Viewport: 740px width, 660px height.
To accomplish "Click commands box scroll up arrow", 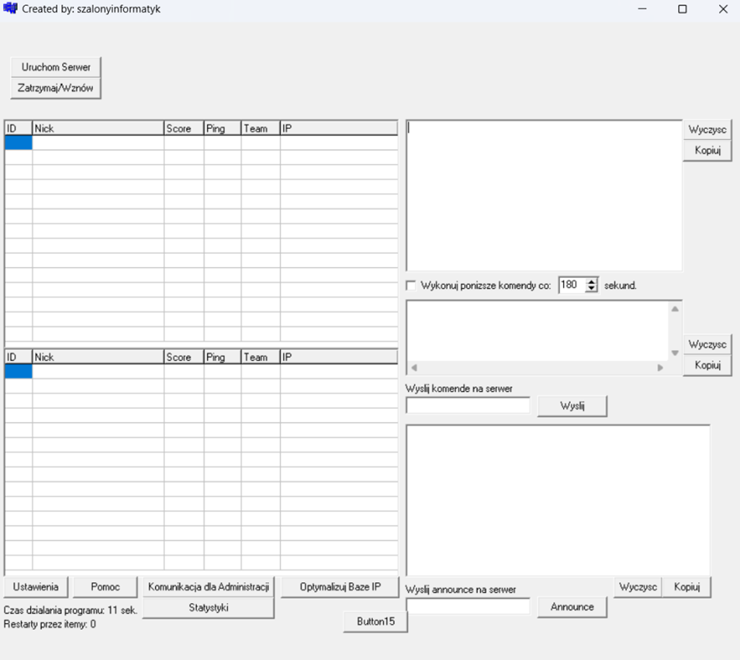I will point(675,309).
